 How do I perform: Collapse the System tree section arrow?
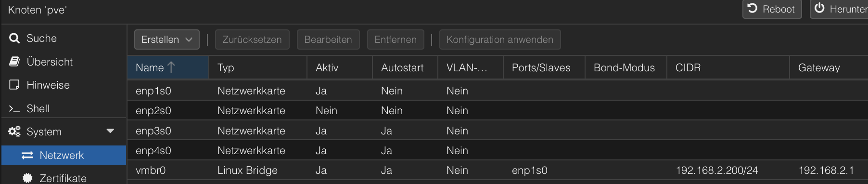tap(110, 131)
